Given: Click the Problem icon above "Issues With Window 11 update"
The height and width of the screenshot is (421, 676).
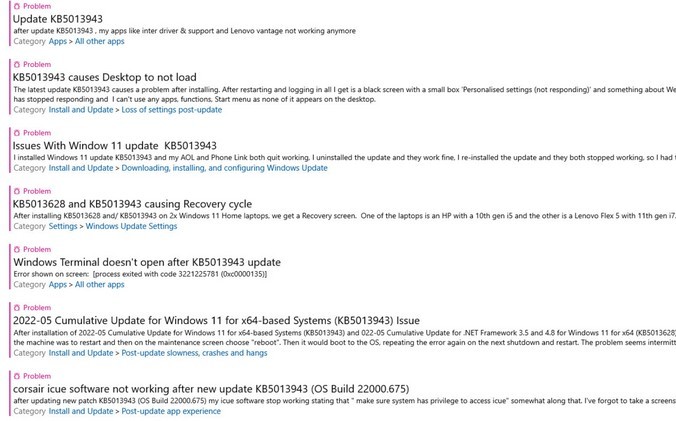Looking at the screenshot, I should click(16, 133).
